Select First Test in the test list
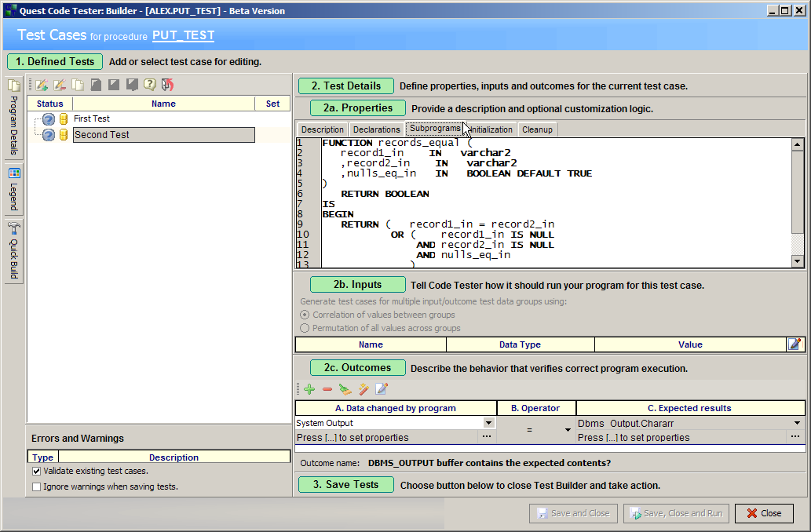 (92, 118)
